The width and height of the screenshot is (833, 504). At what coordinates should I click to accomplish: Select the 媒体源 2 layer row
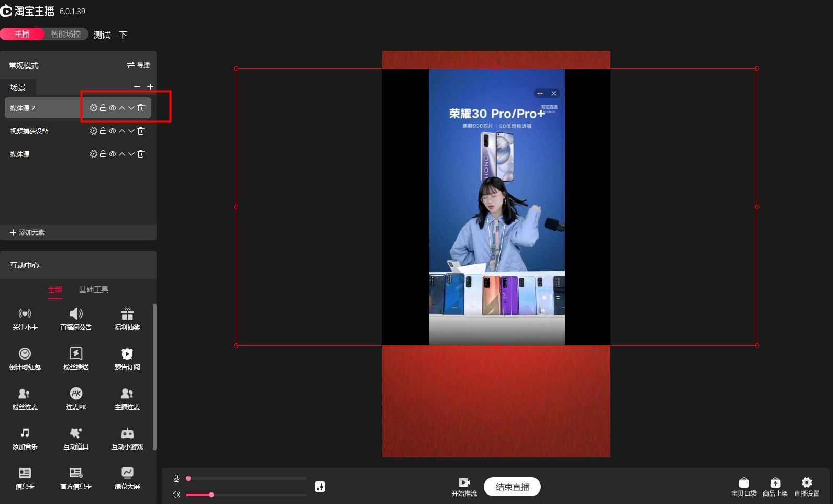78,108
